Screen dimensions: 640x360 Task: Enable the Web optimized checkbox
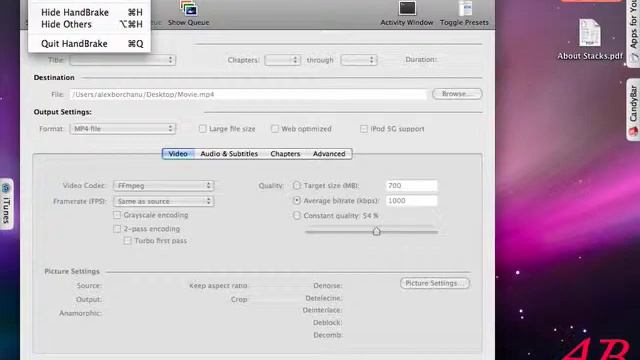click(x=275, y=129)
